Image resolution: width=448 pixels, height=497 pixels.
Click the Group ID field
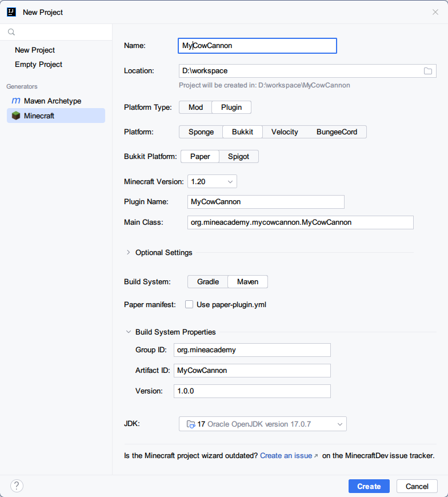(x=252, y=350)
